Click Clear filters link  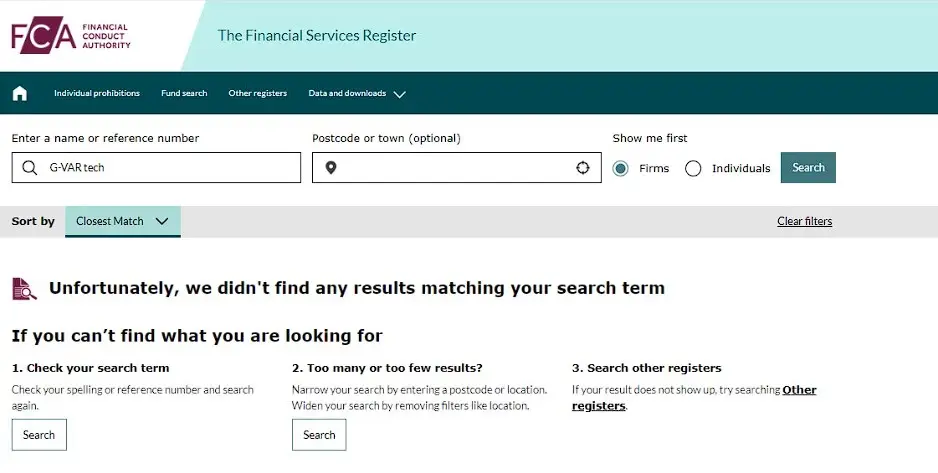(x=805, y=221)
